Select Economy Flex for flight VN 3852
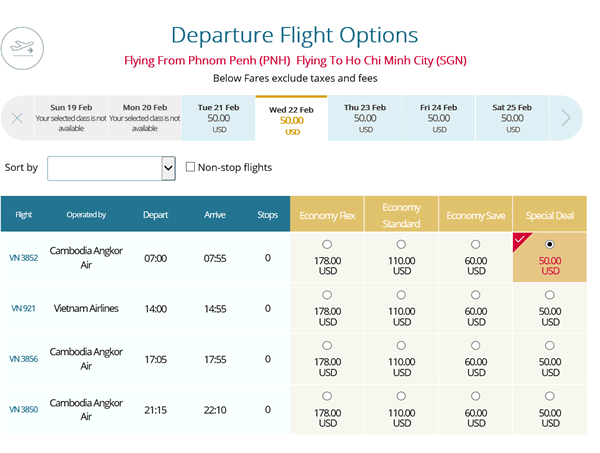 [x=327, y=244]
